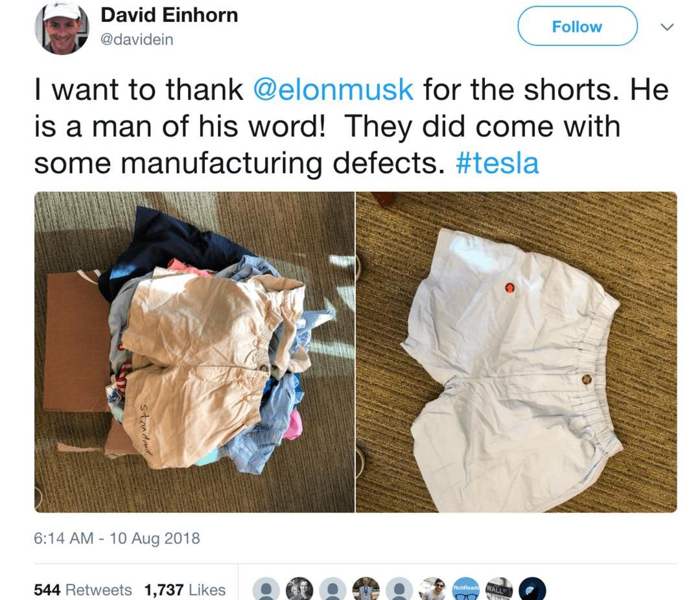Open the black-and-white couple liker avatar
Screen dimensions: 700x600
(299, 589)
